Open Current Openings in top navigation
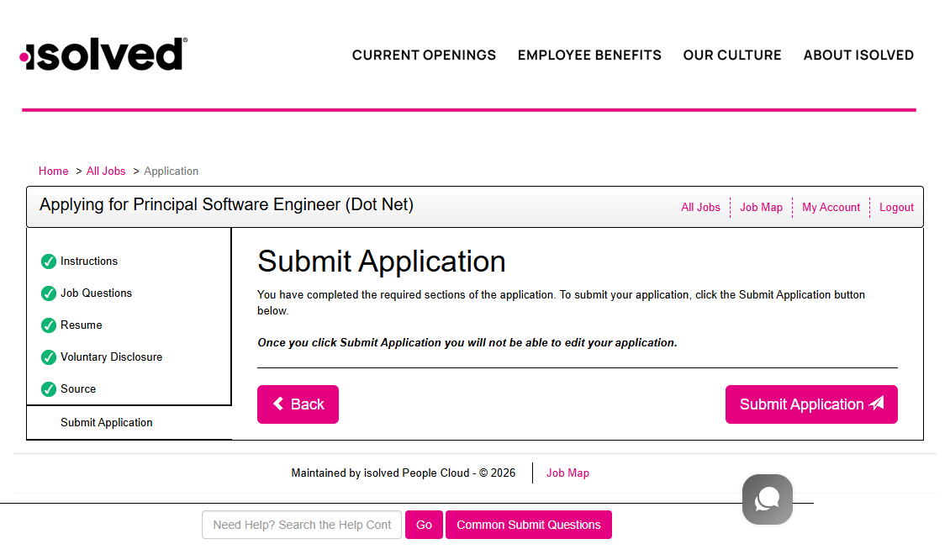Viewport: 950px width, 560px height. 424,55
